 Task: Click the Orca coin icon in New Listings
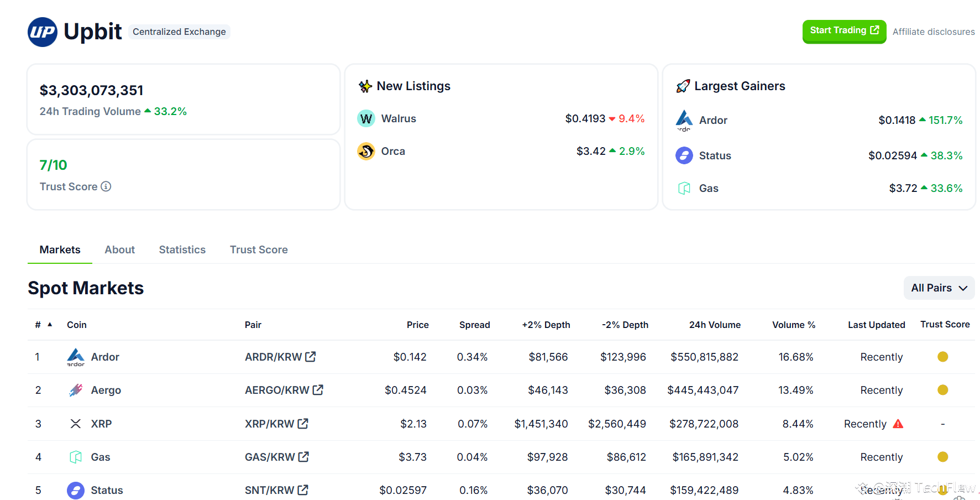pyautogui.click(x=366, y=151)
